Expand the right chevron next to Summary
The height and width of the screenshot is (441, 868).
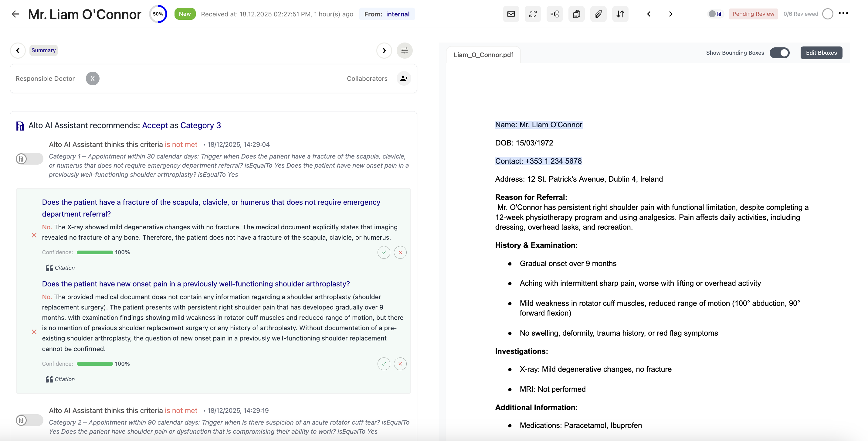(x=384, y=50)
